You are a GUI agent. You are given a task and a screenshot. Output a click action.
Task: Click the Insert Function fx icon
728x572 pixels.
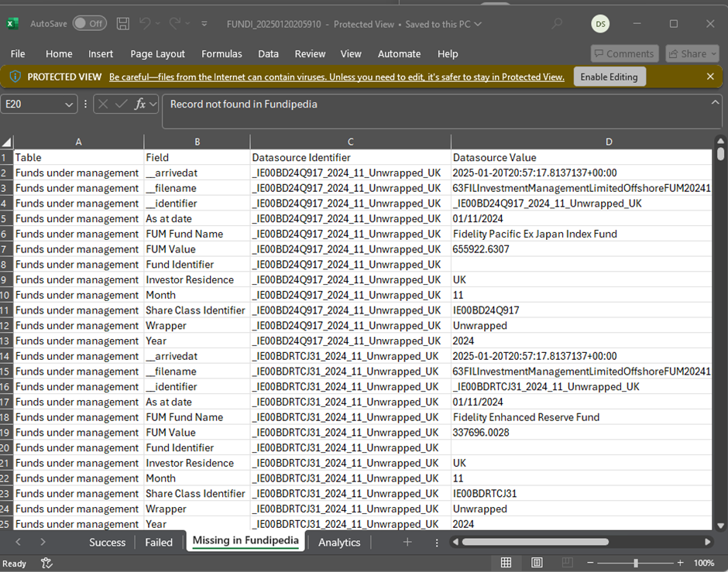pos(140,104)
